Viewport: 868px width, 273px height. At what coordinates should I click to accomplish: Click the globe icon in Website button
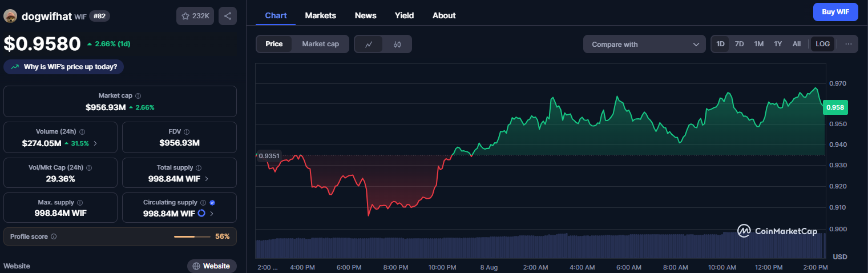coord(196,266)
